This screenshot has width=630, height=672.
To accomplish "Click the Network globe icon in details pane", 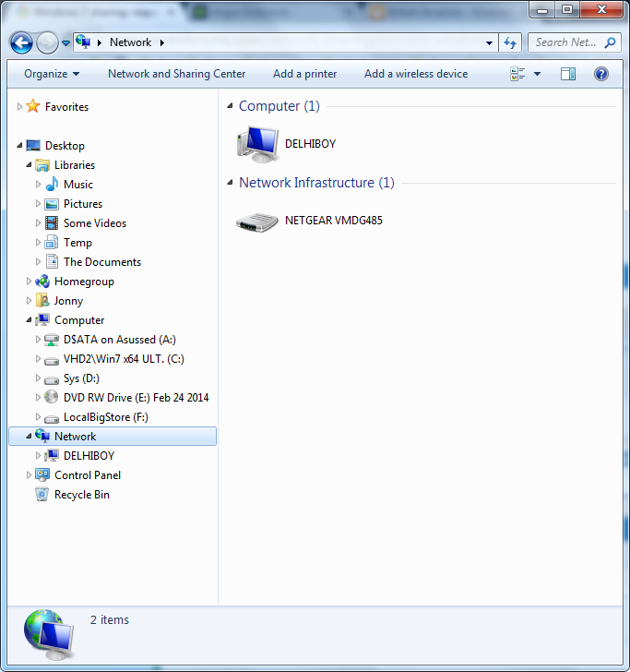I will coord(49,635).
